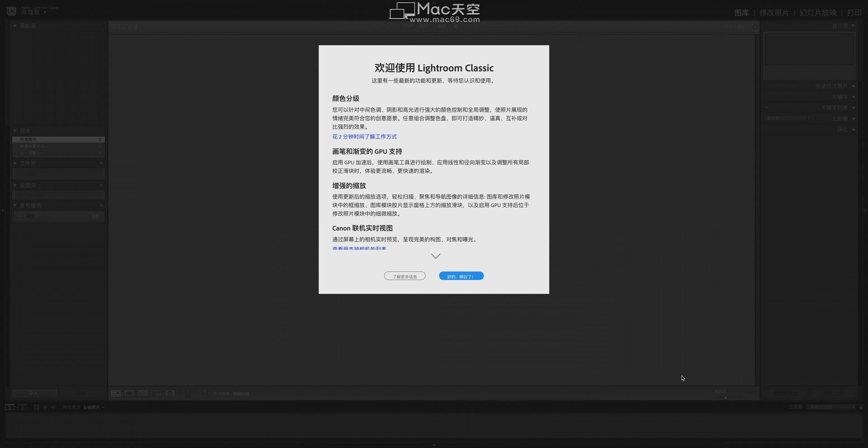
Task: Click the 好的，明白了! confirmation button
Action: point(461,276)
